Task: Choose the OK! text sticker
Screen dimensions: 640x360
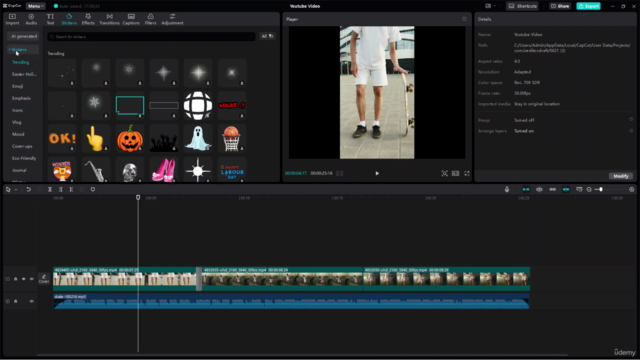Action: click(62, 138)
